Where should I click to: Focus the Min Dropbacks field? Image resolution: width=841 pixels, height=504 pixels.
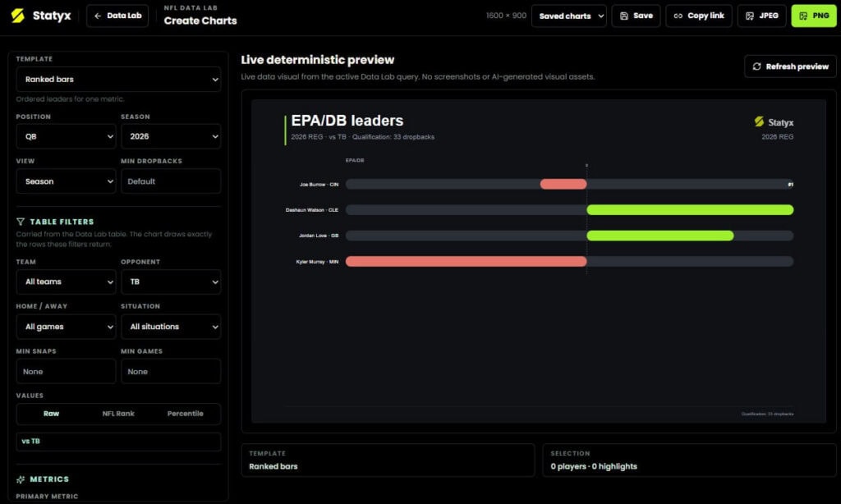(x=171, y=181)
